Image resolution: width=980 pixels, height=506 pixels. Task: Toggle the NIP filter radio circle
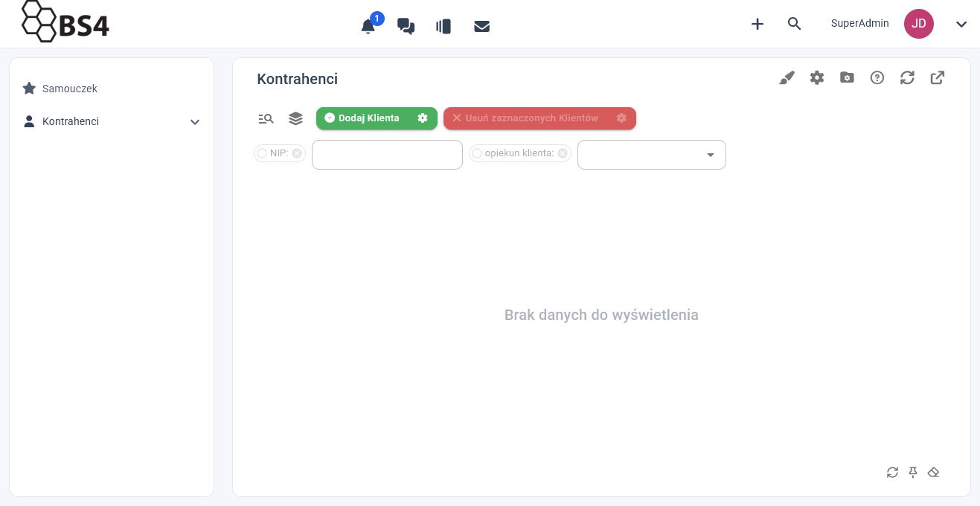point(262,153)
